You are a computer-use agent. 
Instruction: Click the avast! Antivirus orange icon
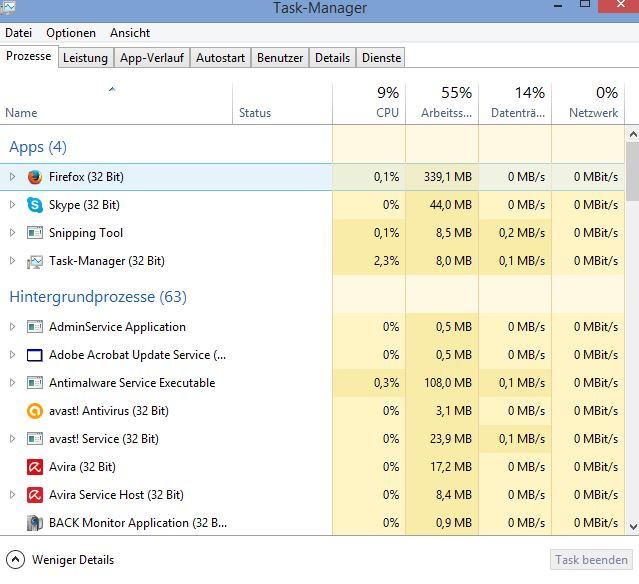coord(35,411)
